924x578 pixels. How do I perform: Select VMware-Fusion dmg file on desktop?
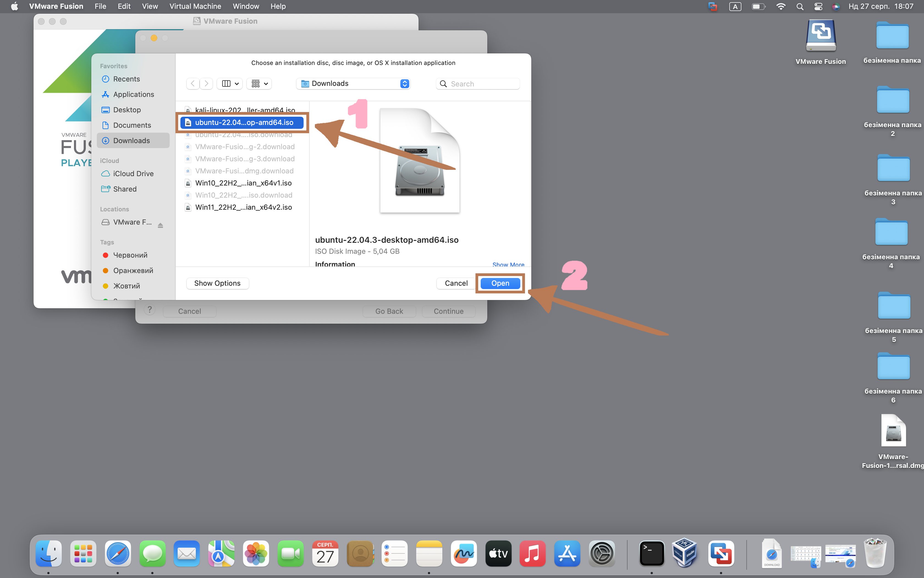point(893,430)
